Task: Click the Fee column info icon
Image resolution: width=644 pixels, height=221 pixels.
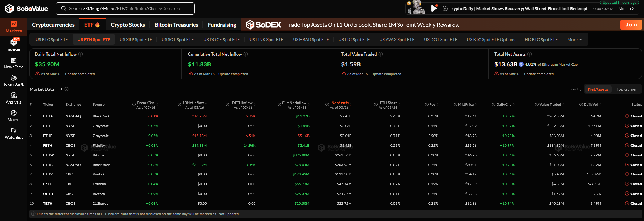Action: click(427, 104)
